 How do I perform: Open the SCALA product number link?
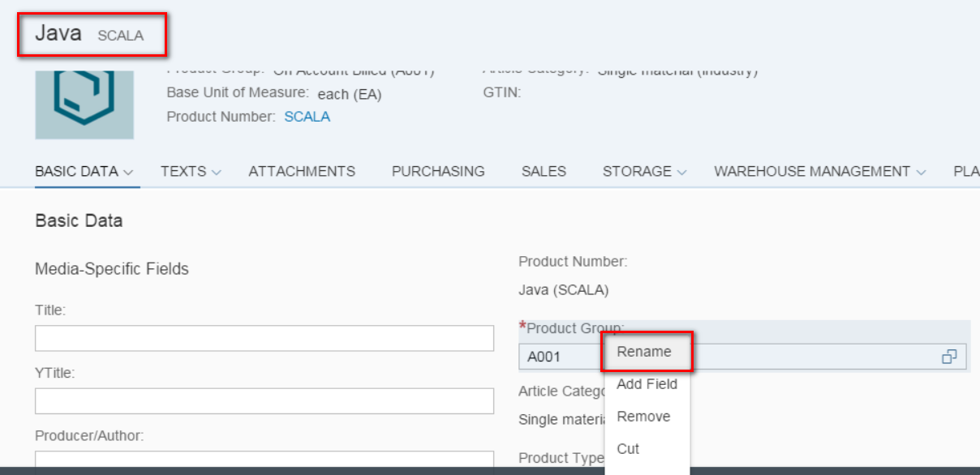tap(307, 117)
